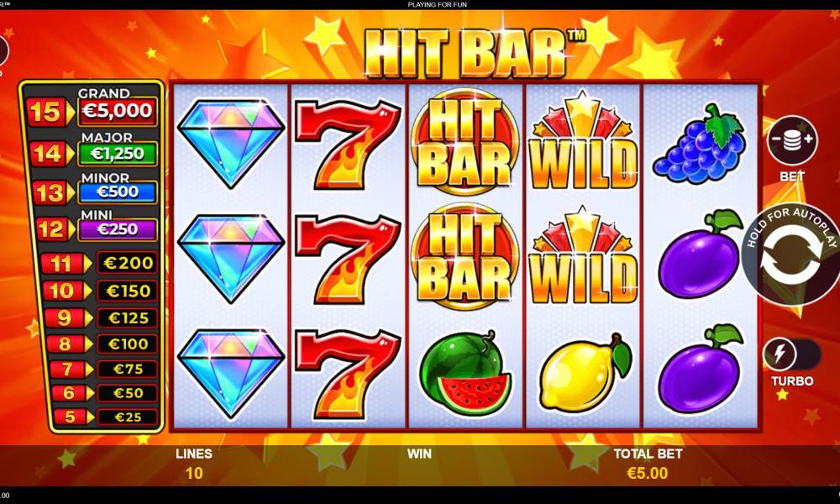Viewport: 840px width, 504px height.
Task: Select the bottom flaming seven symbol
Action: point(347,373)
